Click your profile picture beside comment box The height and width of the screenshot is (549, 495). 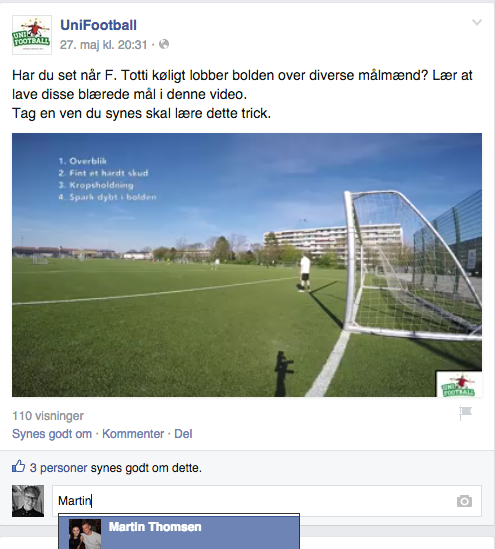click(x=28, y=501)
